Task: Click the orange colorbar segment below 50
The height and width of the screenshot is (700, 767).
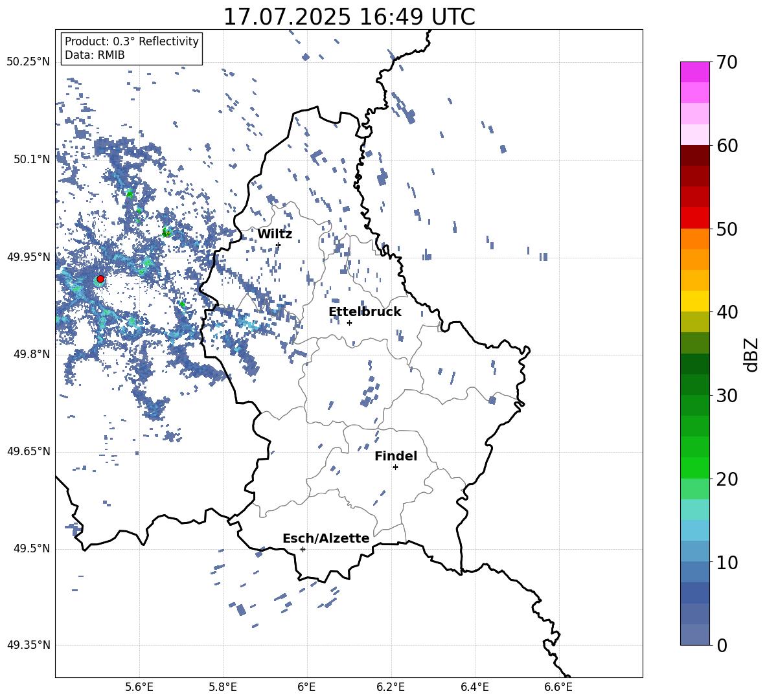Action: (x=695, y=238)
